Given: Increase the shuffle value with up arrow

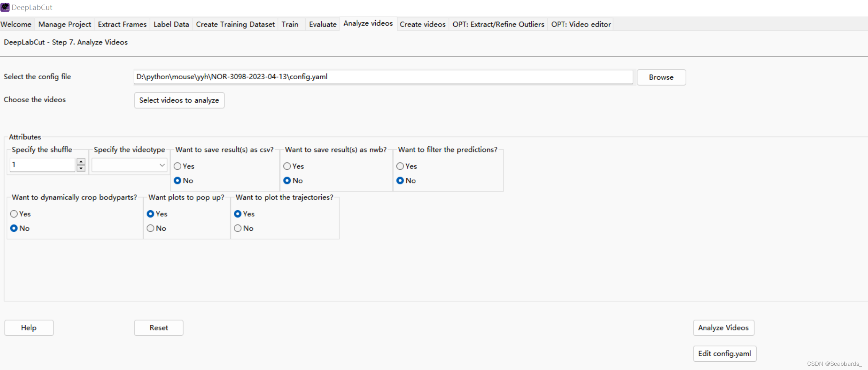Looking at the screenshot, I should click(81, 162).
